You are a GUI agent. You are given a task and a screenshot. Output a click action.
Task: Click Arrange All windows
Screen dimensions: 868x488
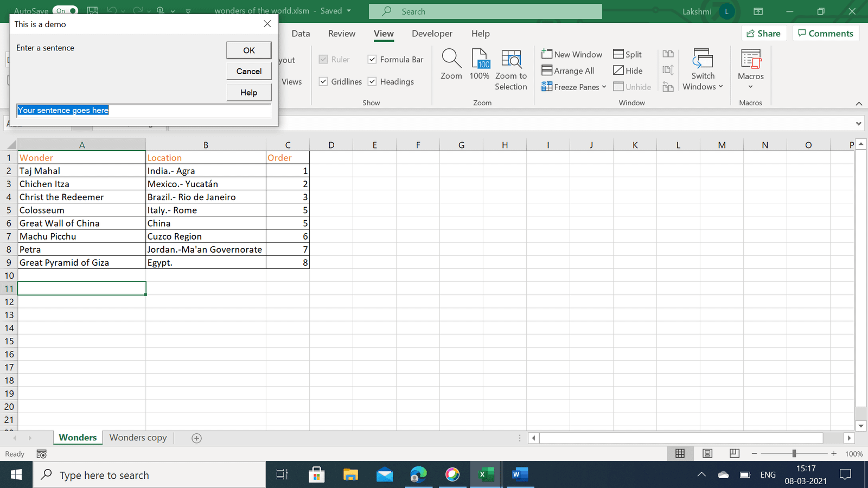[567, 70]
